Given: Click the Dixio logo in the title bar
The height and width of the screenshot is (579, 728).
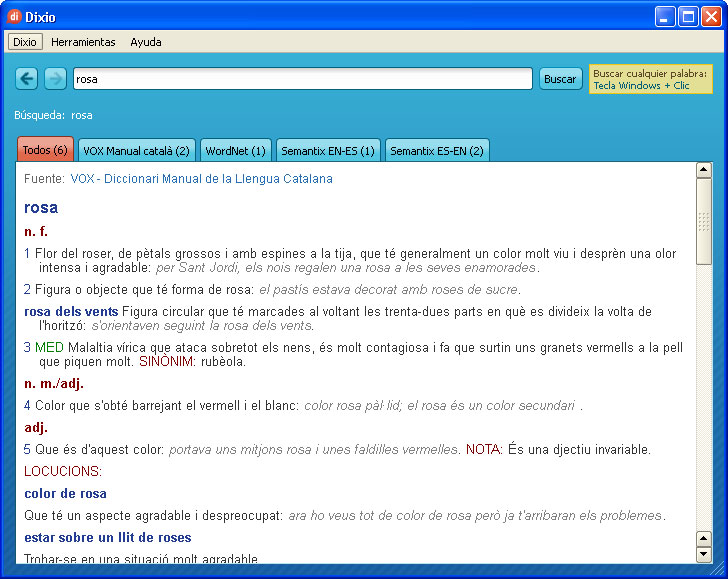Looking at the screenshot, I should (x=14, y=17).
